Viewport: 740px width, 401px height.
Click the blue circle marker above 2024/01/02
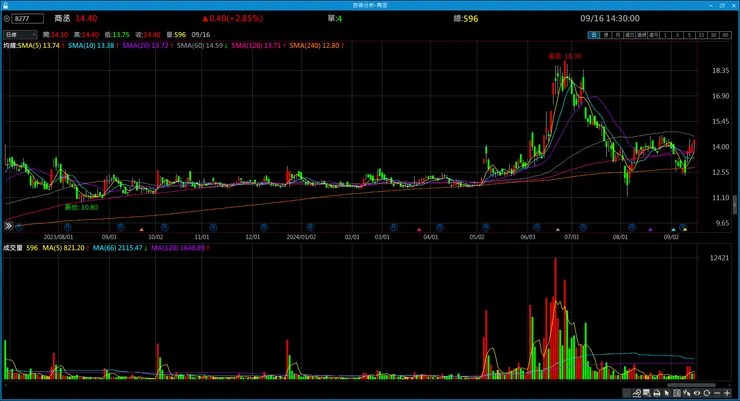310,227
